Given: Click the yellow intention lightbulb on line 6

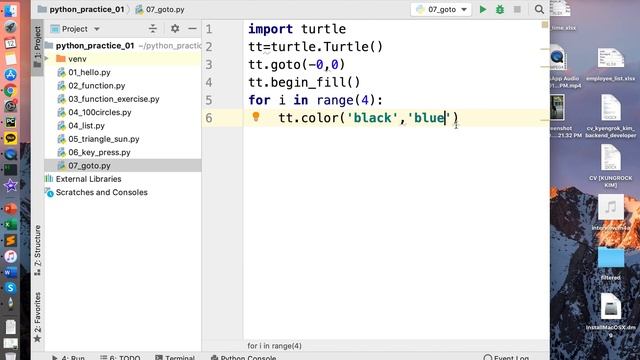Looking at the screenshot, I should 256,117.
